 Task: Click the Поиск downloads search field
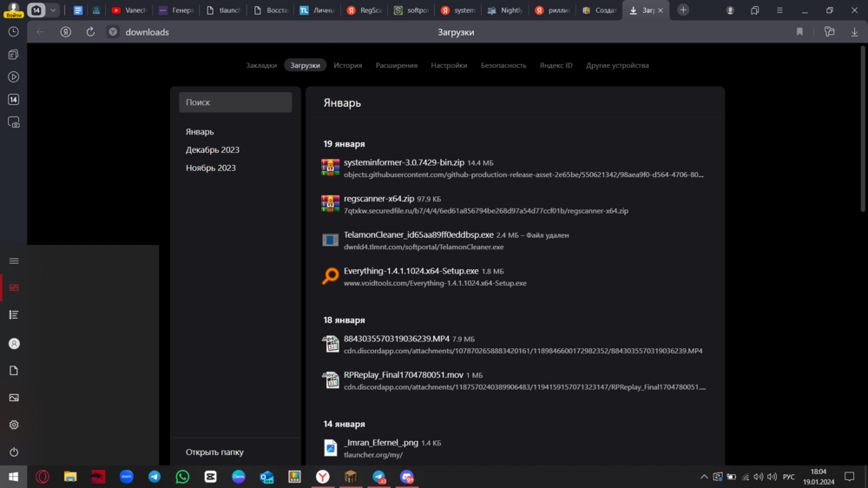pos(235,102)
